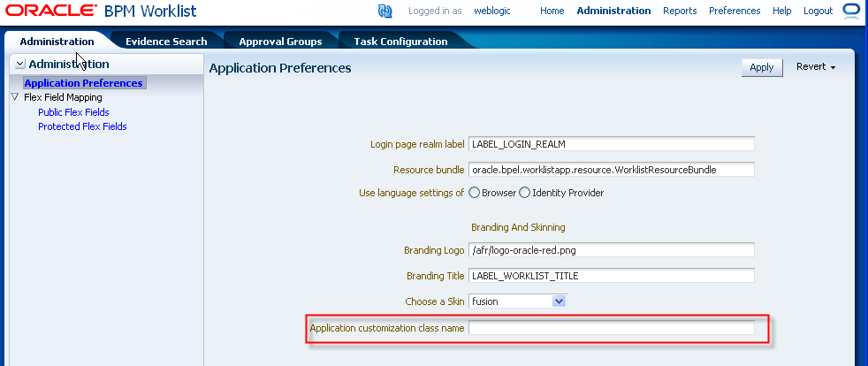Click the Branding And Skinning heading
Viewport: 868px width, 366px height.
[518, 227]
